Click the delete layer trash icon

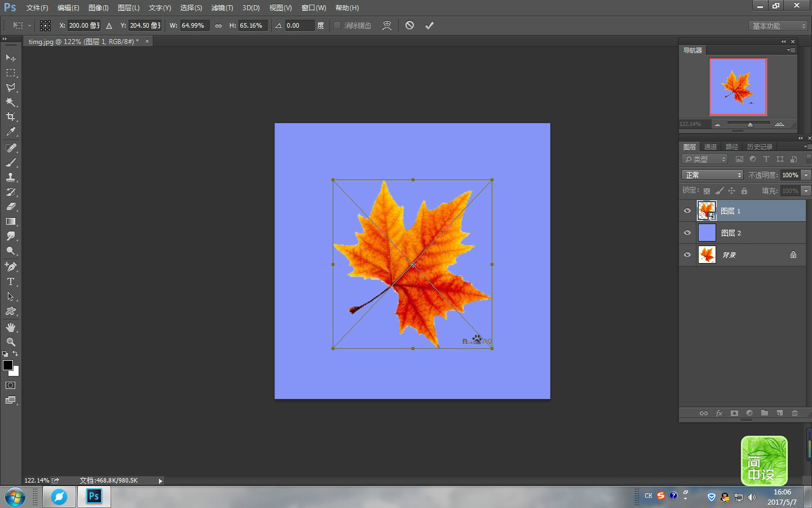(795, 413)
